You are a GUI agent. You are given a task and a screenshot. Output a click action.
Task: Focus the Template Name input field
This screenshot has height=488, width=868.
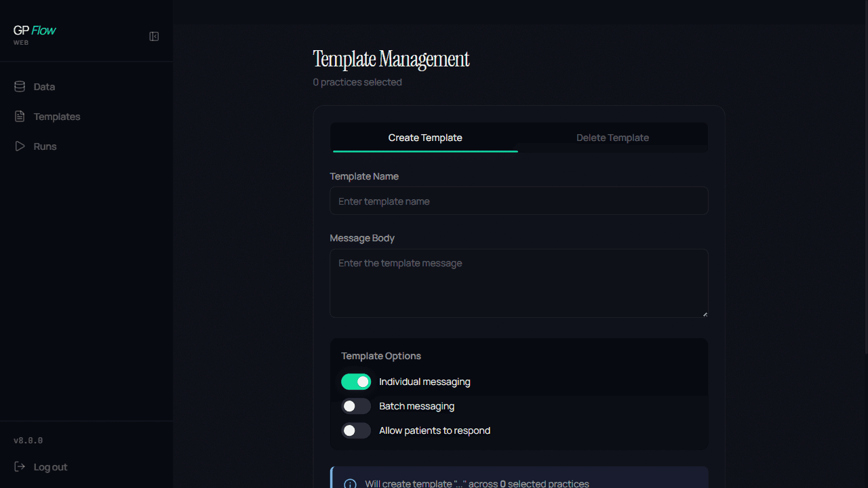[519, 201]
